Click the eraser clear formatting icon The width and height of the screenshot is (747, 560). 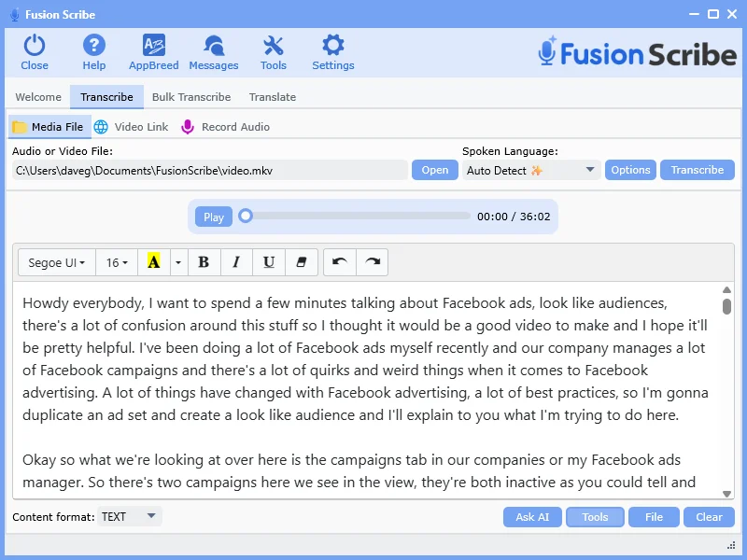(x=301, y=262)
